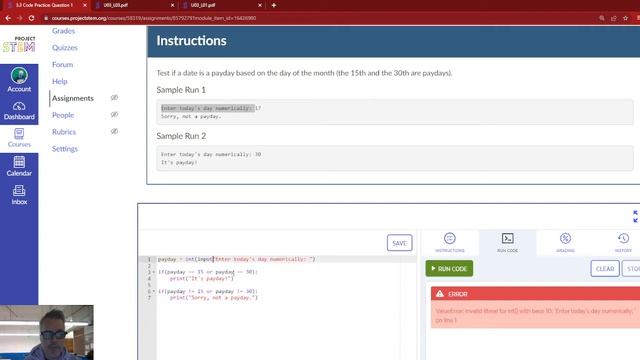Close the first U03_L03.pdf tab
640x360 pixels.
pyautogui.click(x=172, y=5)
